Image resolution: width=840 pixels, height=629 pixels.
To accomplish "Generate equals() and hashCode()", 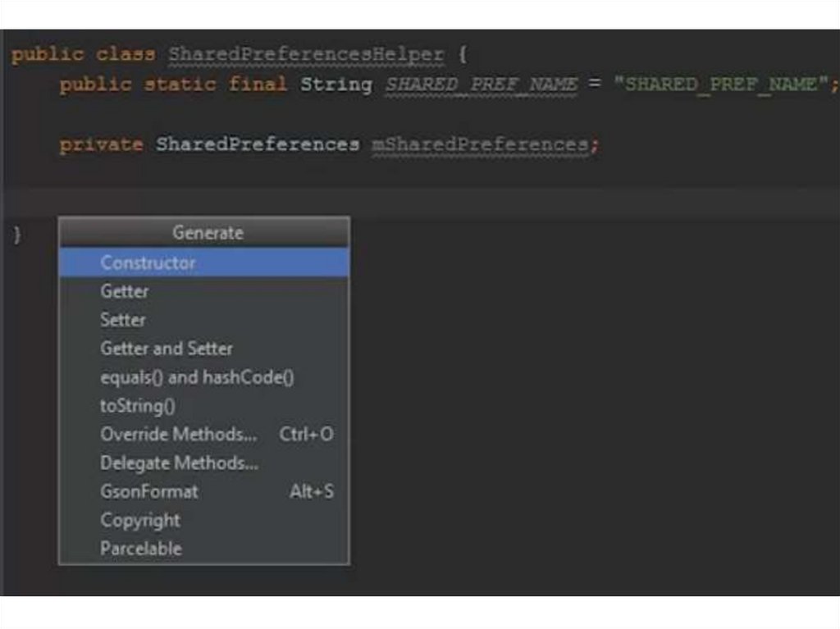I will 197,377.
